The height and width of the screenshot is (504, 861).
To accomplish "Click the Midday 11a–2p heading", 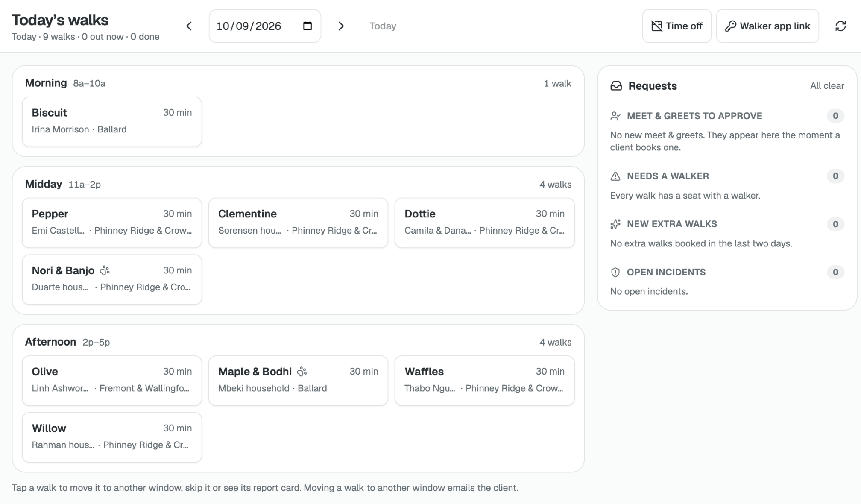I will pyautogui.click(x=63, y=184).
